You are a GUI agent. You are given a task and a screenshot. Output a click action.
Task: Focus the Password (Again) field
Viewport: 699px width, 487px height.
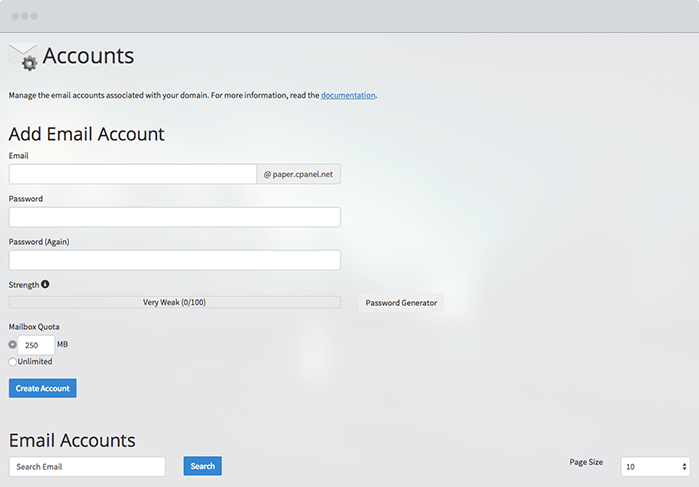tap(175, 260)
